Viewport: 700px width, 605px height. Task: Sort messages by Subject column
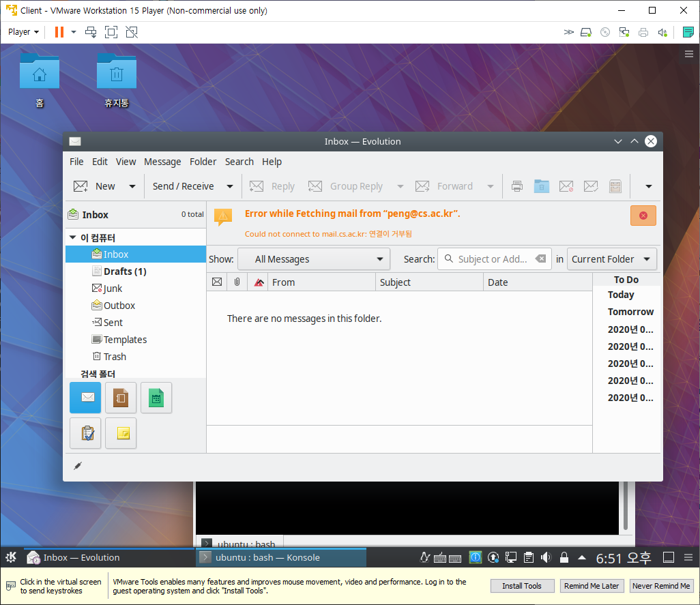click(x=429, y=282)
